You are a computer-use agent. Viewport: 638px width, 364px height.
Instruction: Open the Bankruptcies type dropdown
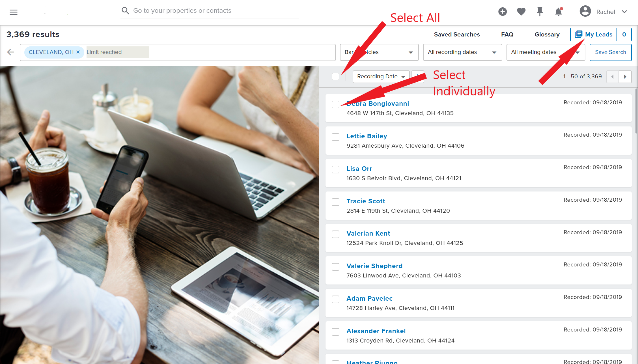379,52
